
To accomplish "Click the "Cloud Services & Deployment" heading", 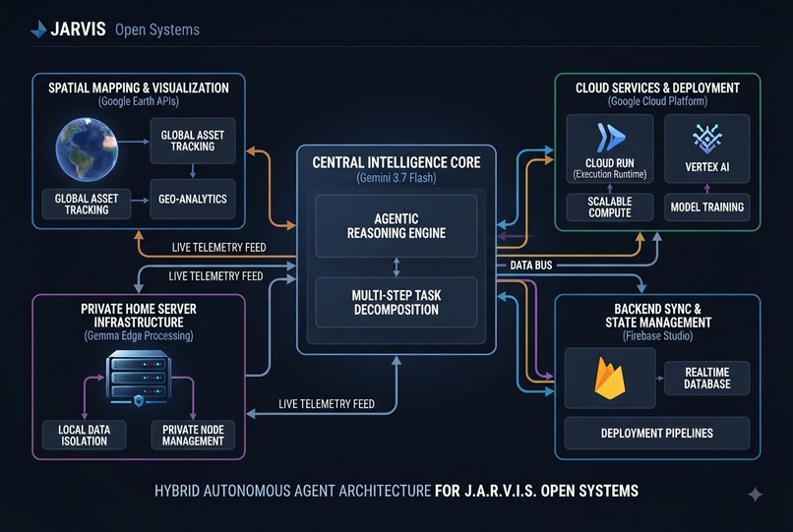I will point(657,88).
